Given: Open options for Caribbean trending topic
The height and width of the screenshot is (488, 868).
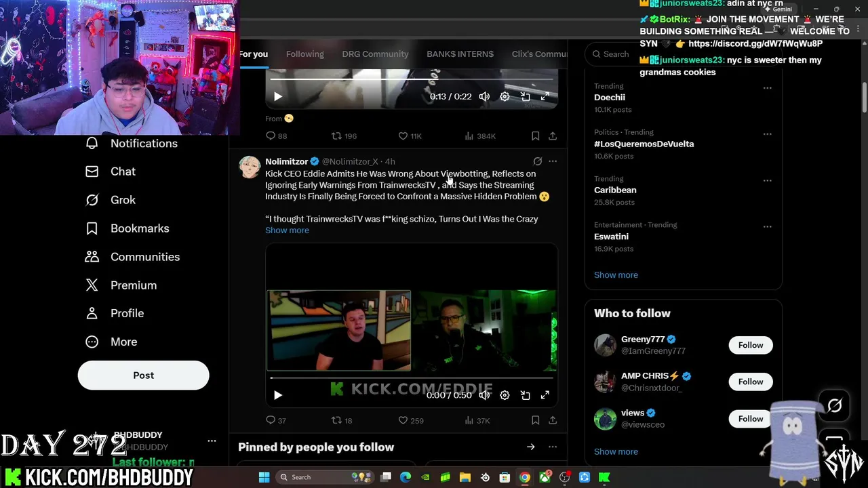Looking at the screenshot, I should click(767, 180).
